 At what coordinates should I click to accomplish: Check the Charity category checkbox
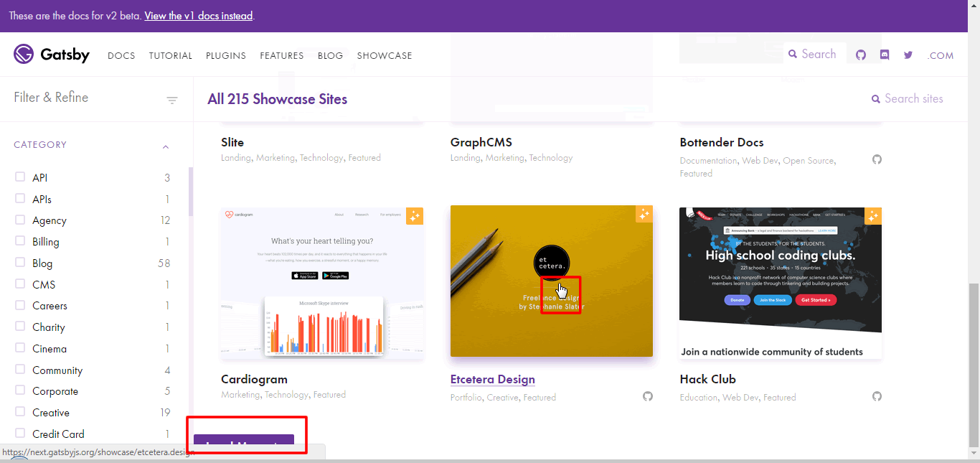coord(20,327)
